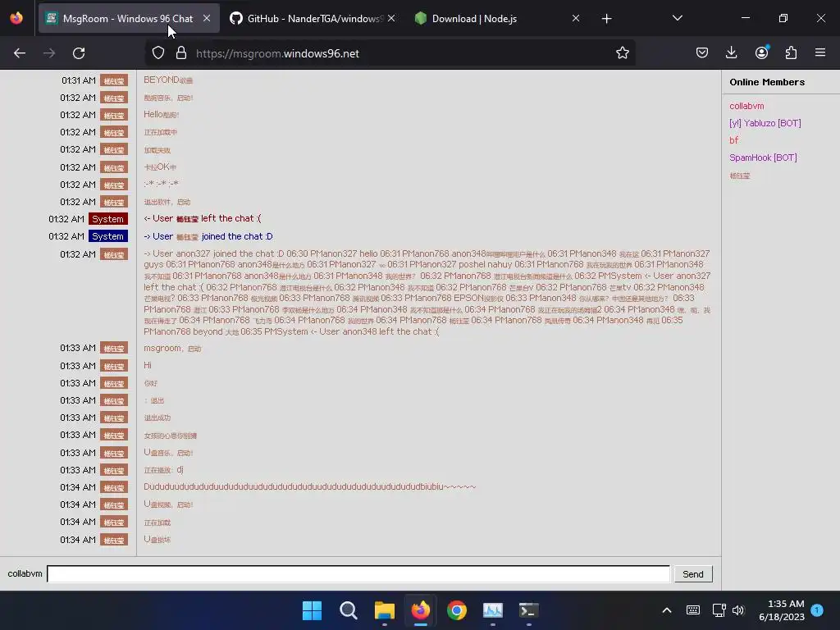Click the forward navigation arrow
The height and width of the screenshot is (630, 840).
(x=49, y=53)
